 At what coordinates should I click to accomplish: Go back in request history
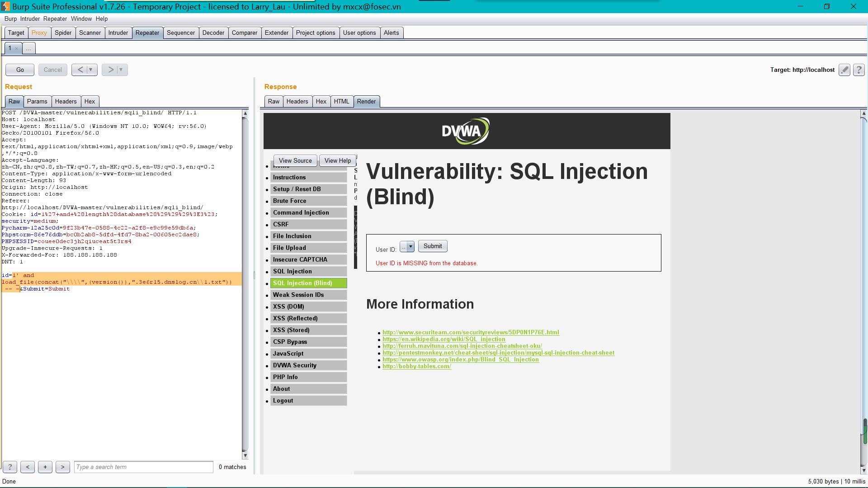click(80, 70)
